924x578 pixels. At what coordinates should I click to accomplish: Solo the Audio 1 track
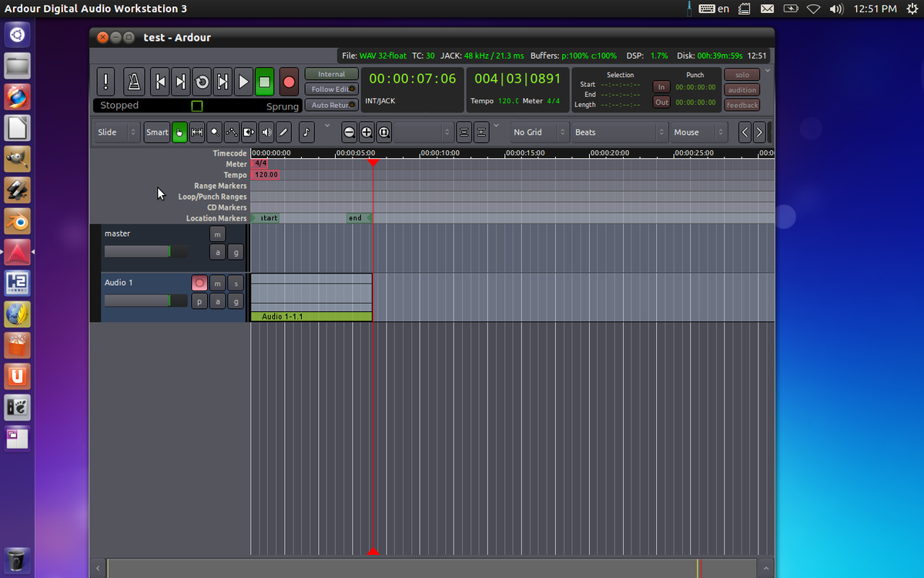coord(236,283)
